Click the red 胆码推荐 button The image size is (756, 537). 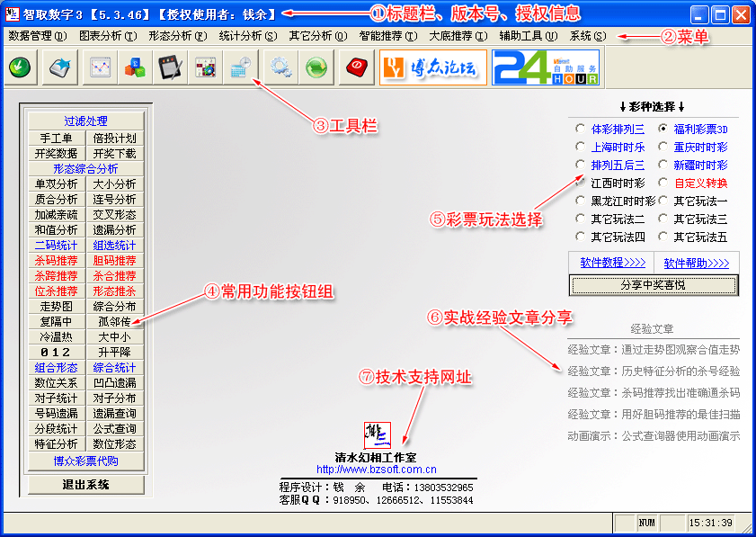(115, 261)
